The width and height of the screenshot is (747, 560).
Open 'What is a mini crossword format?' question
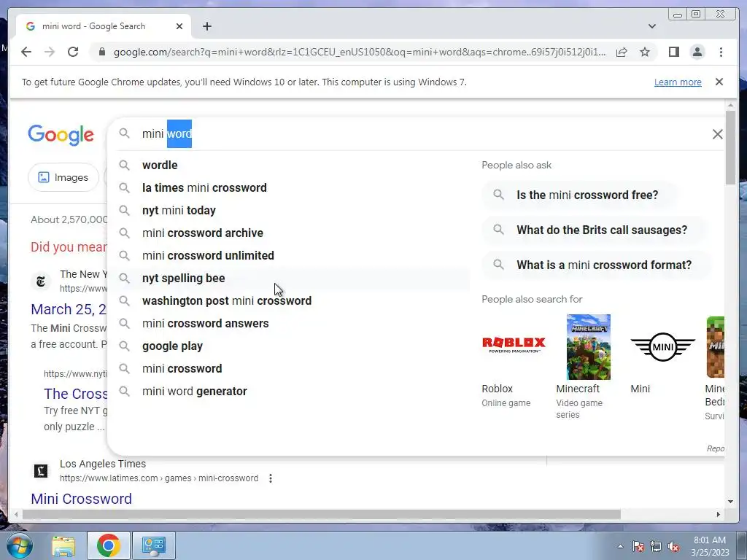coord(596,265)
